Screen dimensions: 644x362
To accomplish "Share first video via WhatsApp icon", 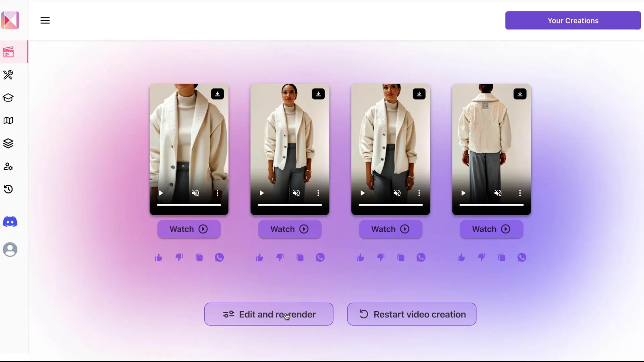I will click(x=220, y=258).
